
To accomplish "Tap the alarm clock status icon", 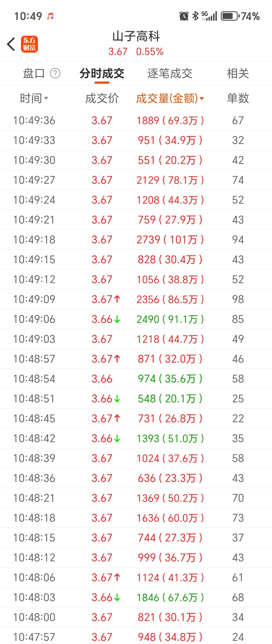I will 184,16.
